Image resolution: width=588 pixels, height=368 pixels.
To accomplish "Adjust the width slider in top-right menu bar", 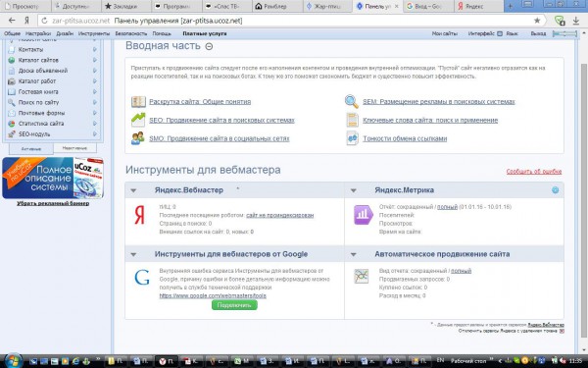I will point(565,33).
